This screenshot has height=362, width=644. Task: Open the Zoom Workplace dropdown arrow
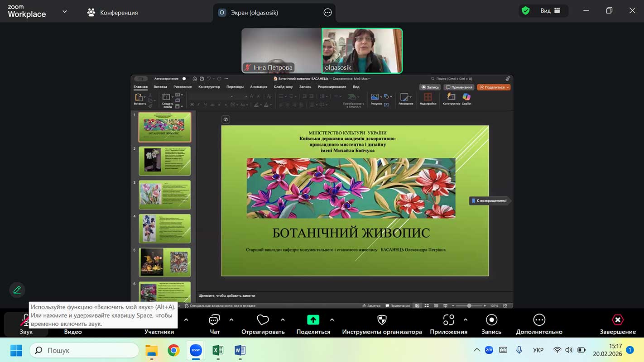coord(65,12)
